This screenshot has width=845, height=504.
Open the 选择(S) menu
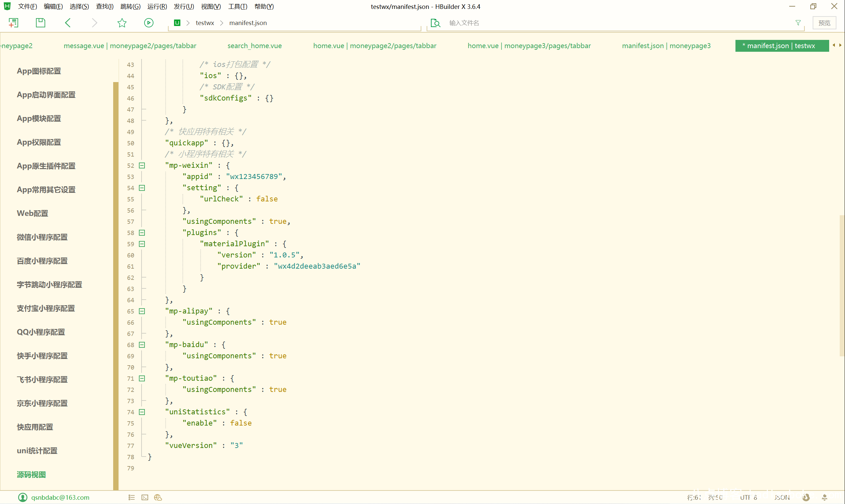coord(79,7)
